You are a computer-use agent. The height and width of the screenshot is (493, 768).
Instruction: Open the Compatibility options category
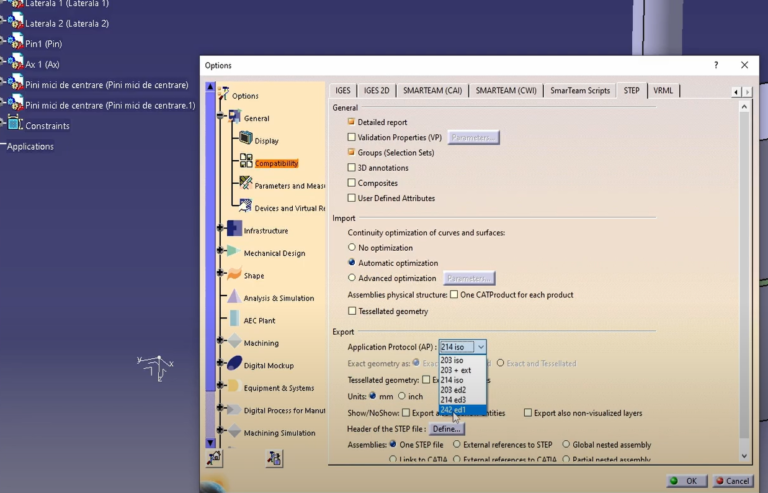[276, 163]
